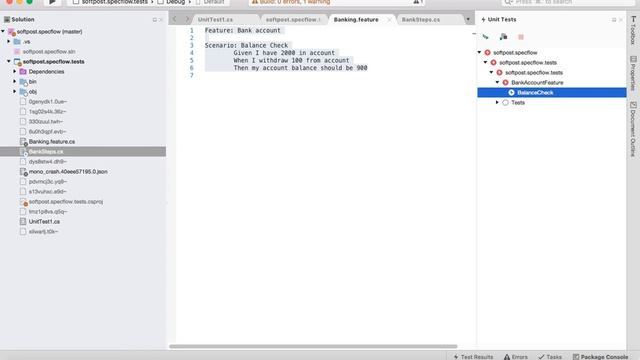Click the Banking.feature.cs file icon
Viewport: 640px width, 360px height.
point(23,142)
